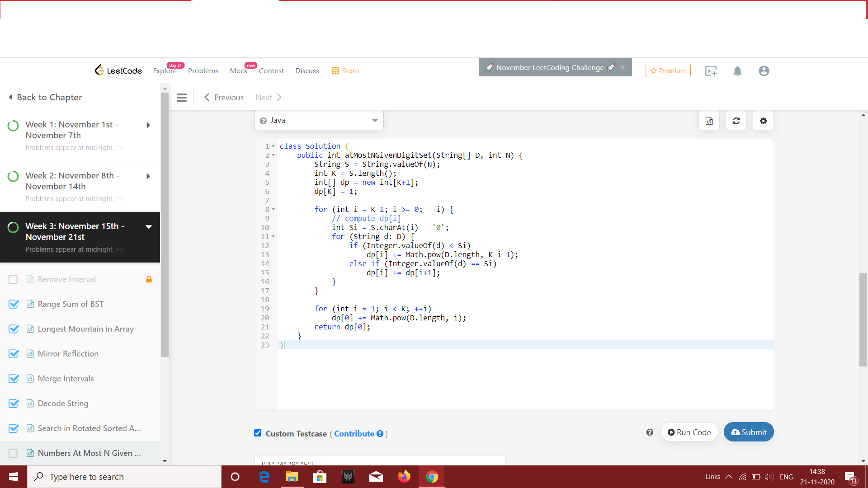Expand Week 1 chapter arrow
Screen dimensions: 868x488
coord(148,125)
